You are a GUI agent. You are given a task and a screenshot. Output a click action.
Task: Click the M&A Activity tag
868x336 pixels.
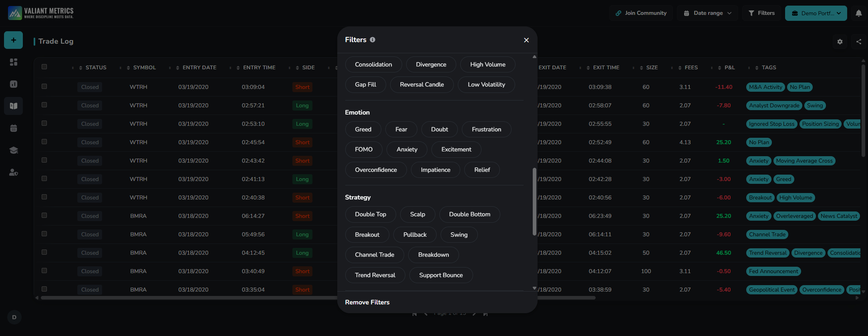pyautogui.click(x=765, y=87)
